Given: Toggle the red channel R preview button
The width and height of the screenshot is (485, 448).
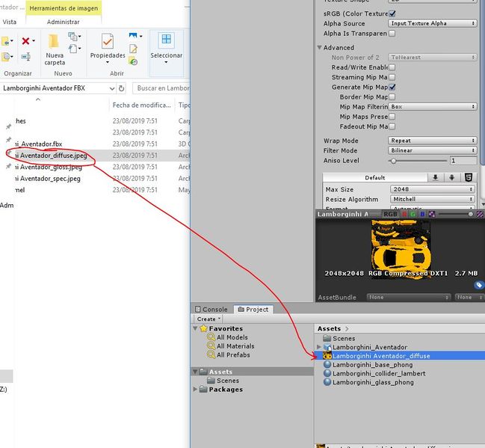Looking at the screenshot, I should point(404,214).
